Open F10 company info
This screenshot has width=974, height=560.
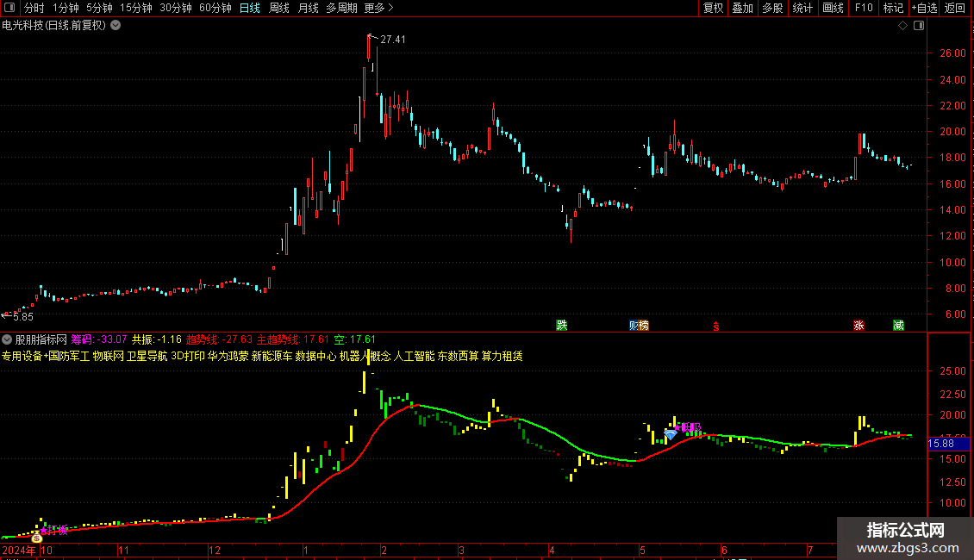pos(864,8)
